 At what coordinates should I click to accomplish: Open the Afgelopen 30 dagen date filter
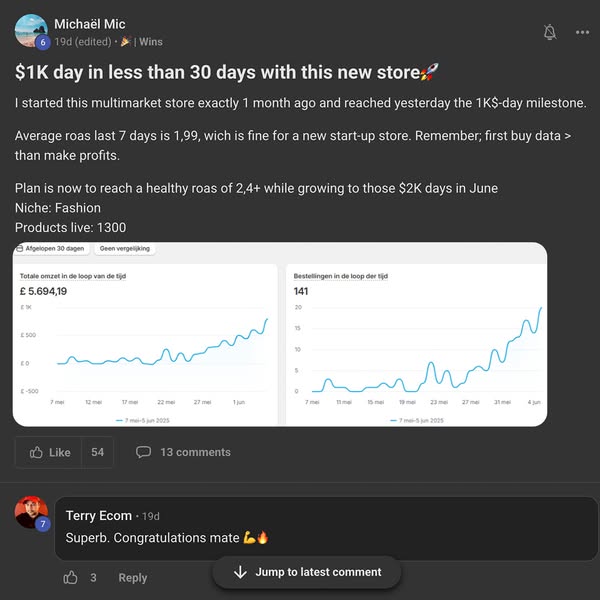point(50,248)
